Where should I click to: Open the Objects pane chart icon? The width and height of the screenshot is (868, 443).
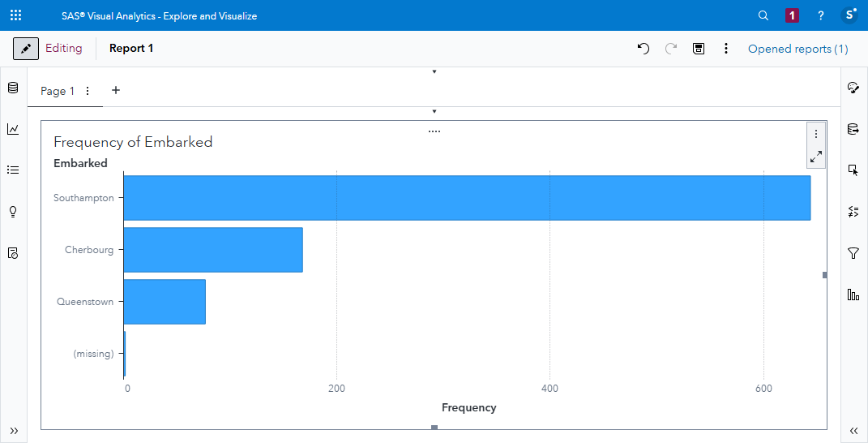pos(13,129)
